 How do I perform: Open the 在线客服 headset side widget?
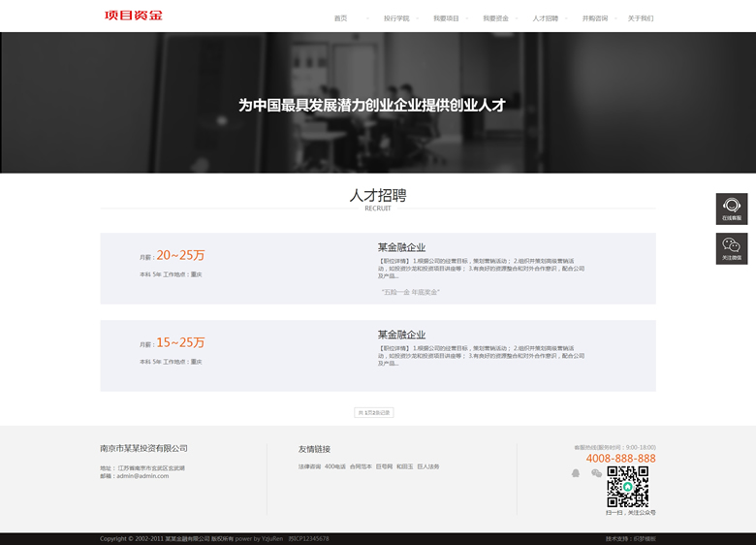(732, 208)
